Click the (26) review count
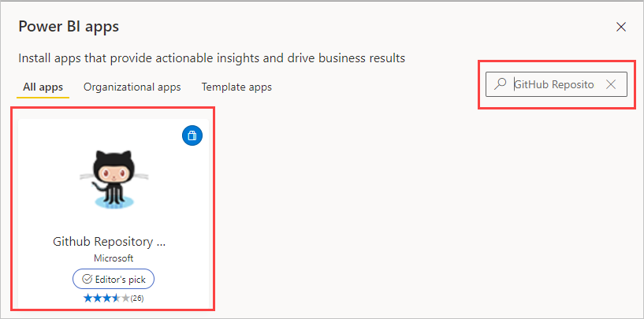Image resolution: width=644 pixels, height=319 pixels. (x=137, y=299)
